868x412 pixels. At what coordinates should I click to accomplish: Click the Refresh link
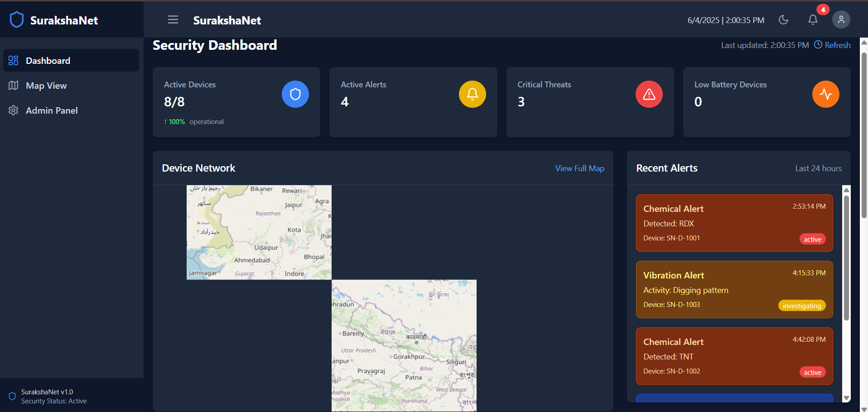point(837,45)
